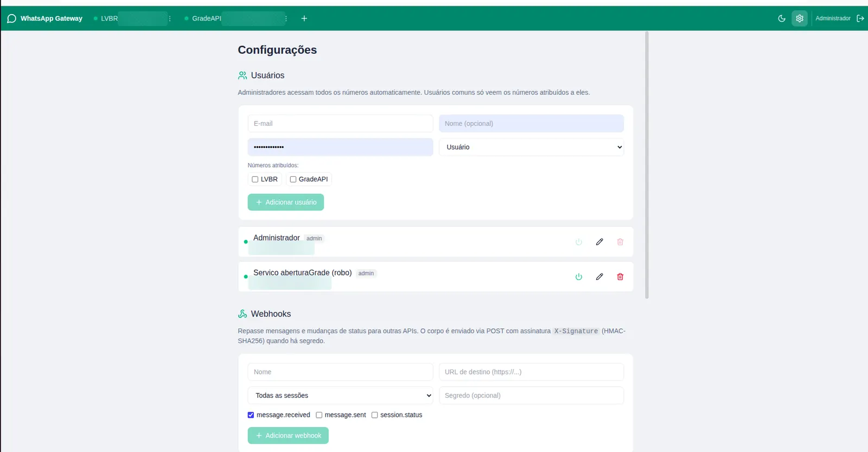Click the WhatsApp Gateway logo icon
The height and width of the screenshot is (452, 868).
[x=11, y=18]
